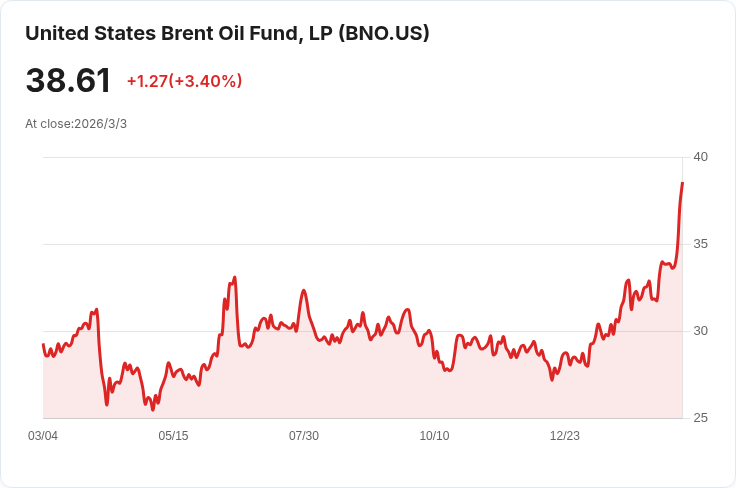Select the 03/04 date on the time axis
Image resolution: width=736 pixels, height=488 pixels.
click(x=43, y=436)
